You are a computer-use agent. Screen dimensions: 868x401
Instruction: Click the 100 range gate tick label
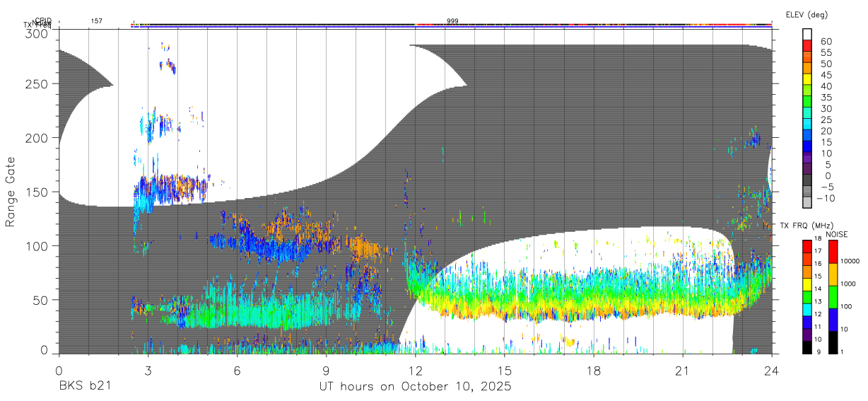[x=36, y=245]
